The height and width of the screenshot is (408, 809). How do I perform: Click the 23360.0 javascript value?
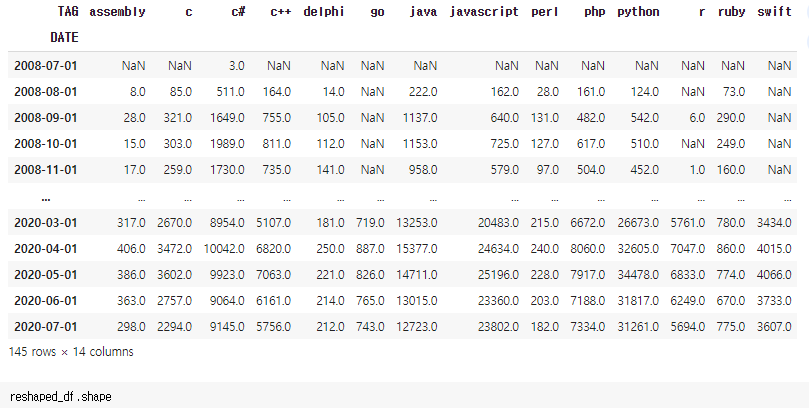498,301
